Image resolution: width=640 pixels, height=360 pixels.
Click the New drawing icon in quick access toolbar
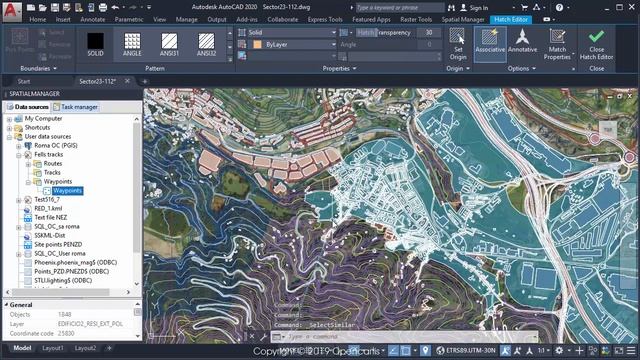pyautogui.click(x=31, y=7)
